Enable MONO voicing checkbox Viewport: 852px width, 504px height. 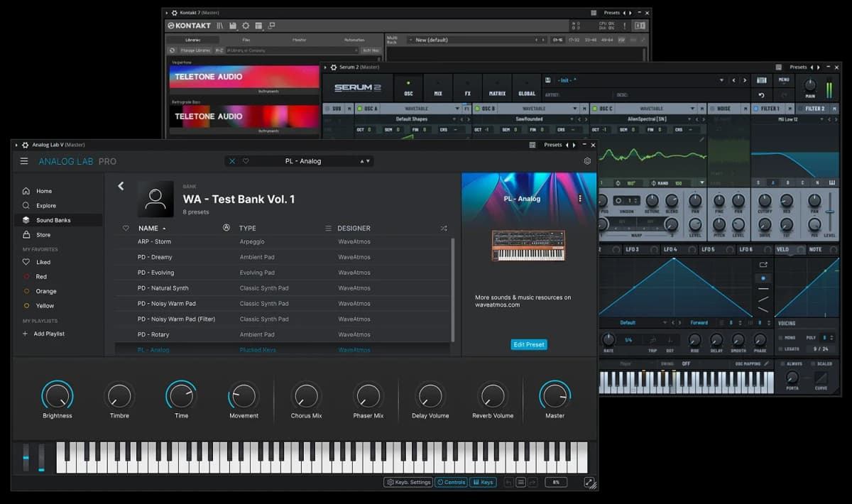(x=780, y=338)
